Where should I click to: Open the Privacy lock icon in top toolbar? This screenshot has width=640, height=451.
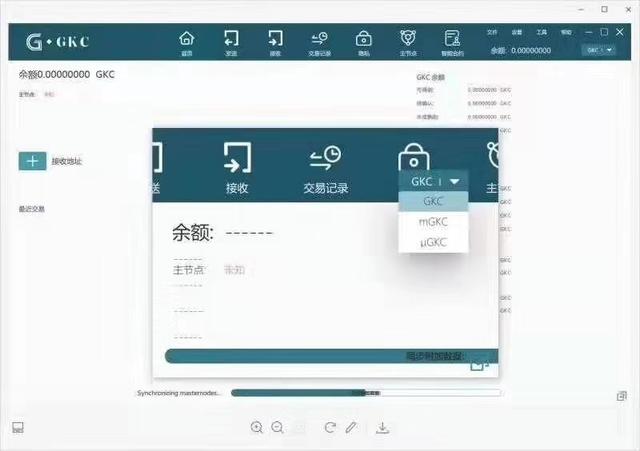364,42
